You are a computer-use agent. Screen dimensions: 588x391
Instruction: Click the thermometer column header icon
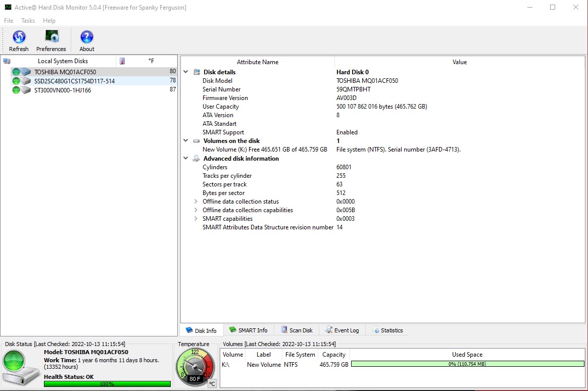pyautogui.click(x=122, y=61)
